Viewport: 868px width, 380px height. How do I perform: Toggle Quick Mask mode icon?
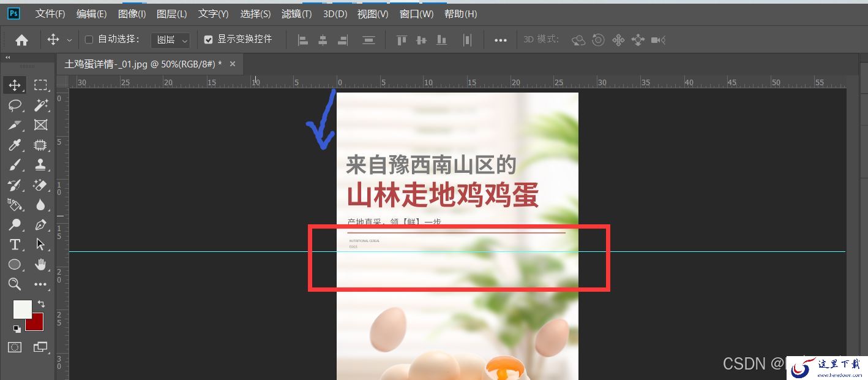coord(15,347)
